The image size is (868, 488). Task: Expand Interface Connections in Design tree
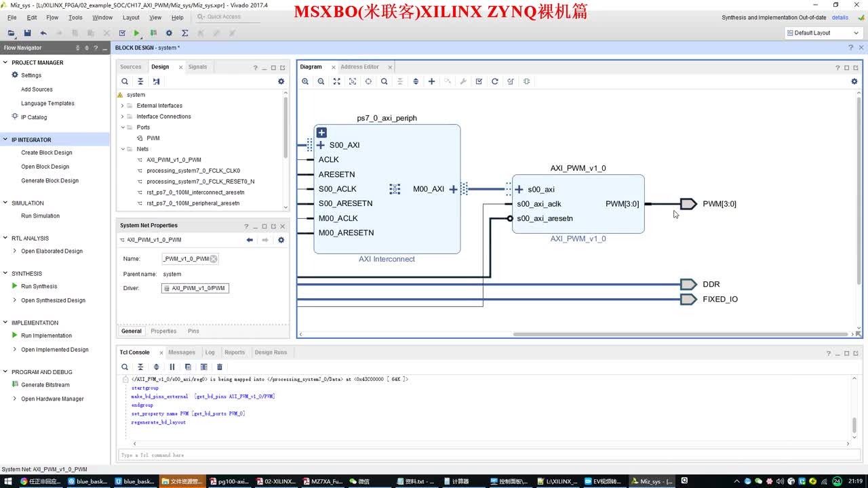pyautogui.click(x=123, y=117)
